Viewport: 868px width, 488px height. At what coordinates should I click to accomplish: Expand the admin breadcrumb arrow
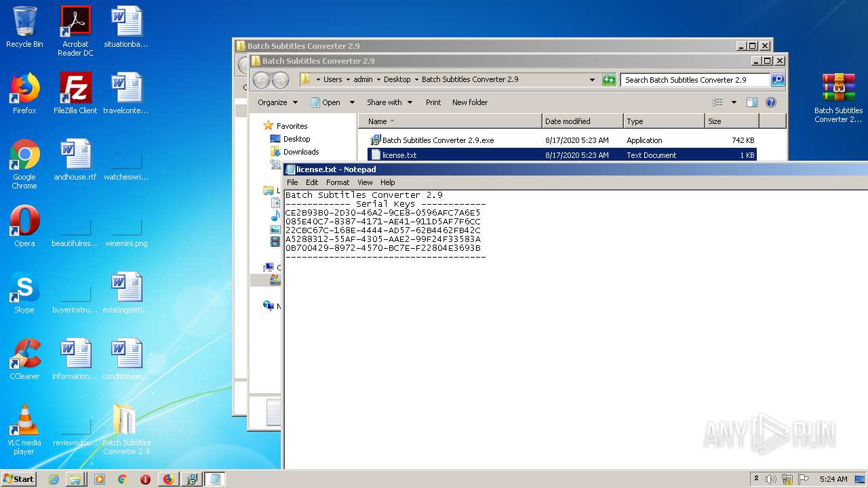(378, 79)
